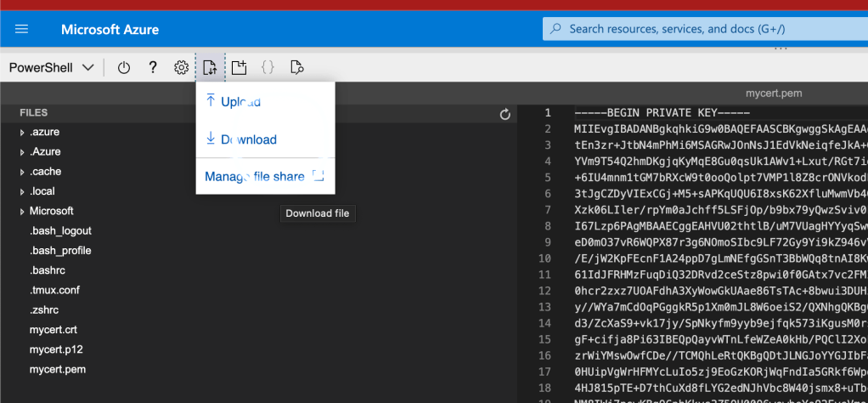This screenshot has width=868, height=403.
Task: Open Cloud Shell settings gear
Action: [181, 68]
